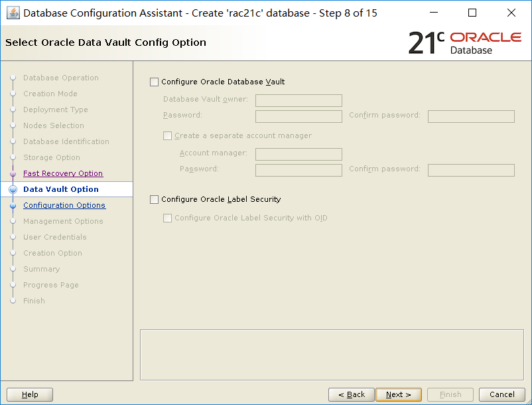Click Configuration Options step bullet icon
532x405 pixels.
tap(13, 205)
